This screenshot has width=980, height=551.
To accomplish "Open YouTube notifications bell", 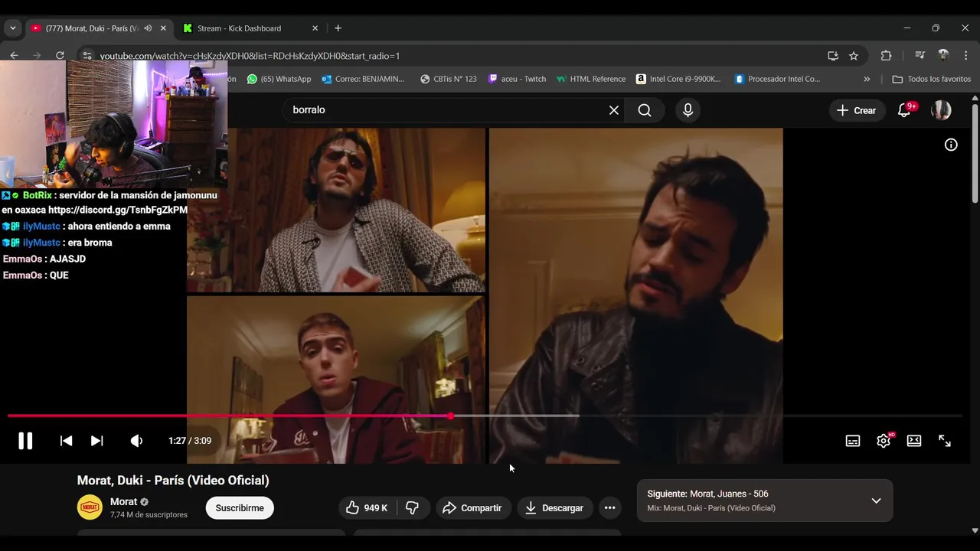I will tap(904, 110).
